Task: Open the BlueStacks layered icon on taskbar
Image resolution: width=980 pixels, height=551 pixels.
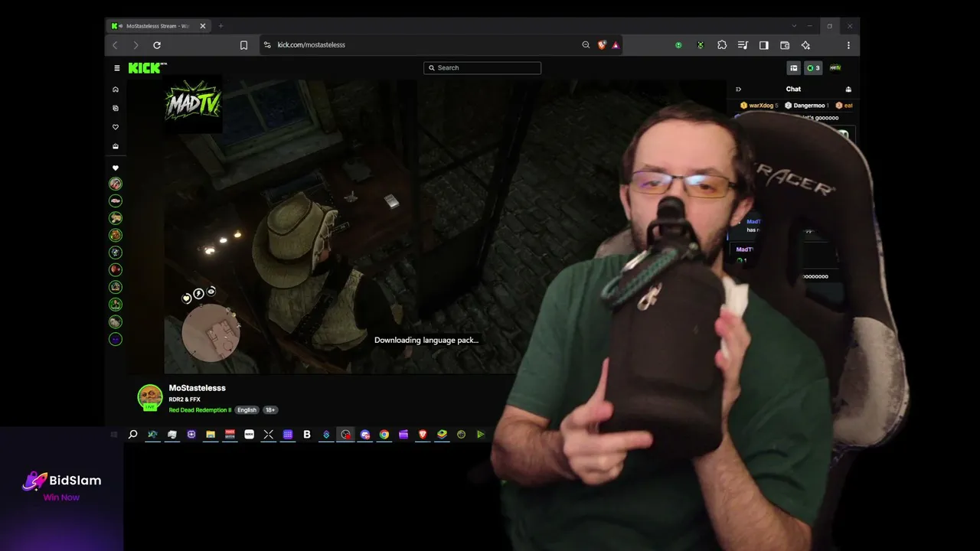Action: tap(442, 435)
